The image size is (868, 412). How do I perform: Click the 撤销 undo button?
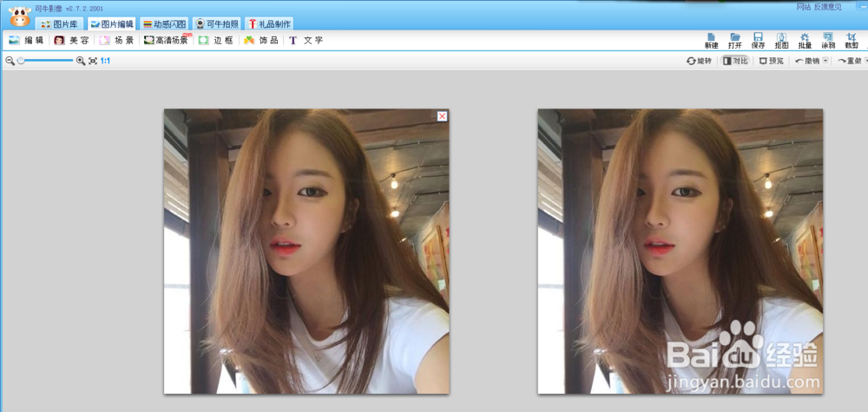(x=807, y=61)
